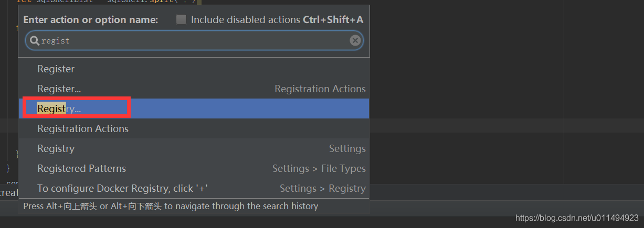Click the 'Enter action or option name' title
Viewport: 644px width, 228px height.
pyautogui.click(x=91, y=20)
